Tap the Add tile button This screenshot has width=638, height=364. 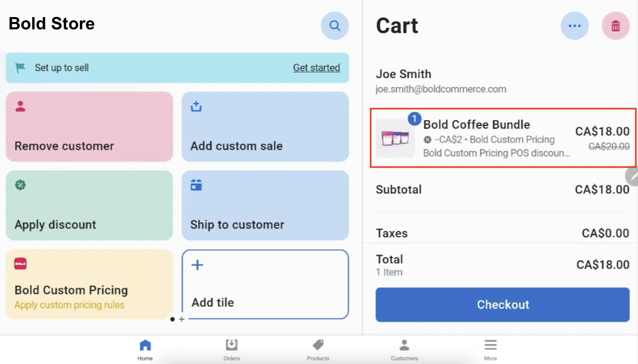(265, 284)
